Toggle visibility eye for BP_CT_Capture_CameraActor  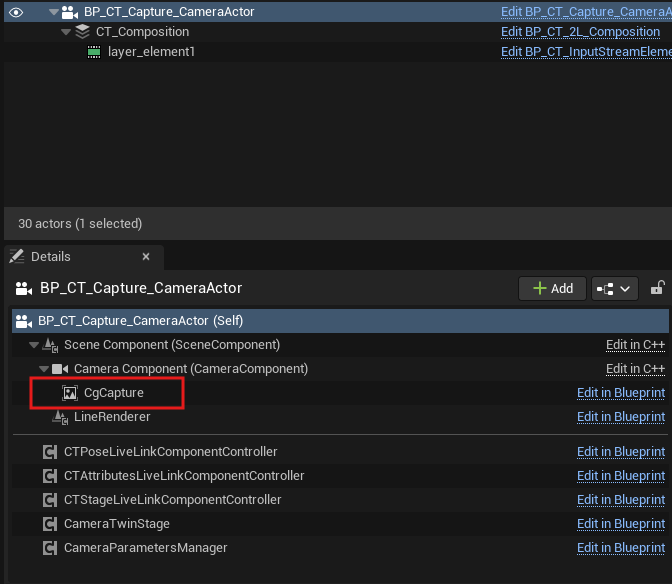click(16, 13)
